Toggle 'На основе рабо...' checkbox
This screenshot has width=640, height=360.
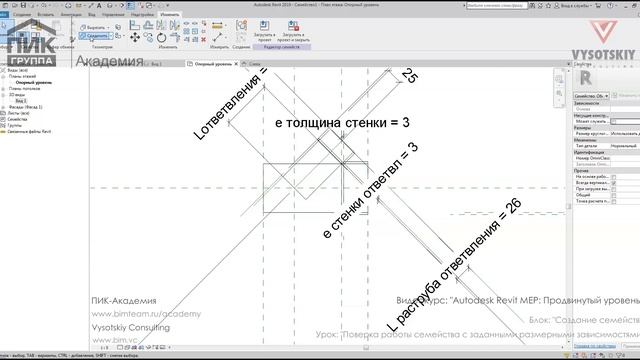613,177
